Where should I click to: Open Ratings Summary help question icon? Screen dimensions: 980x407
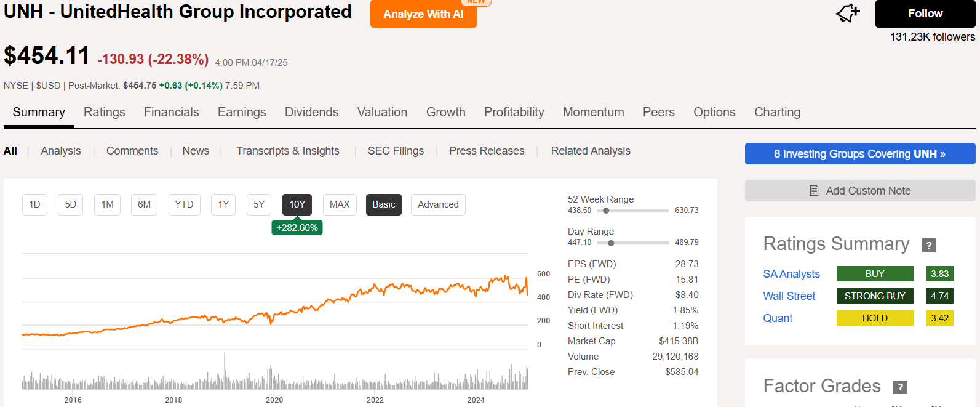[929, 245]
